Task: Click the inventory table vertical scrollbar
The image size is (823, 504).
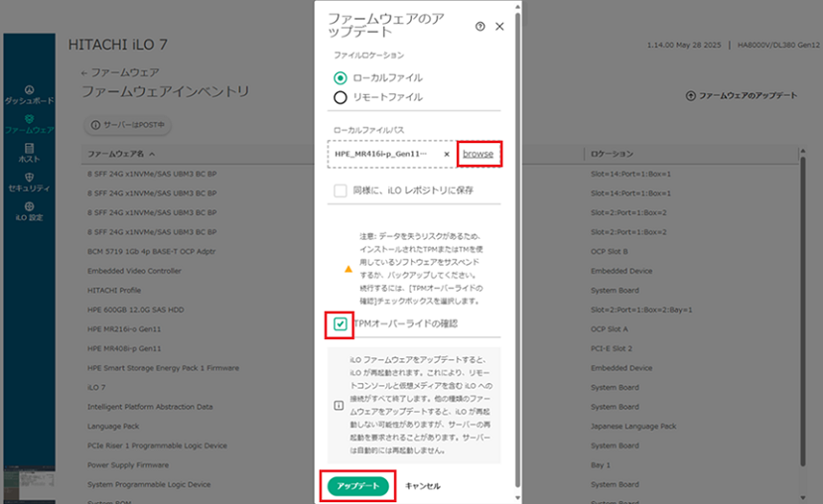Action: (x=802, y=313)
